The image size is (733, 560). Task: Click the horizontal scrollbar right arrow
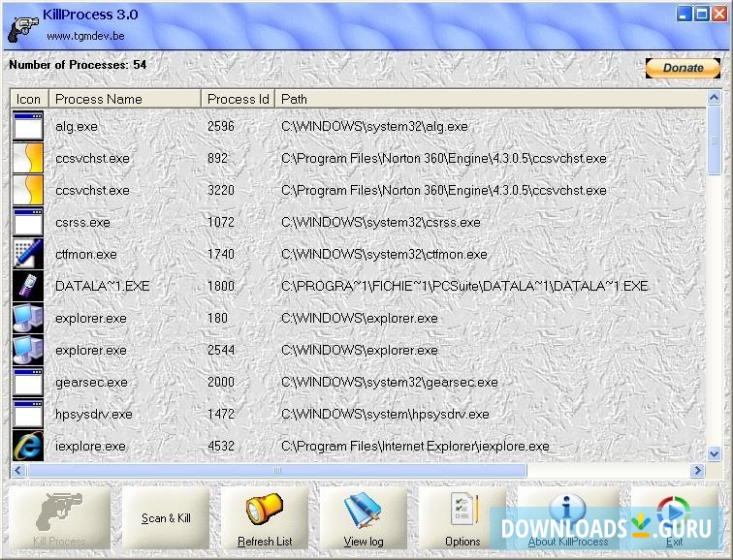pos(697,470)
